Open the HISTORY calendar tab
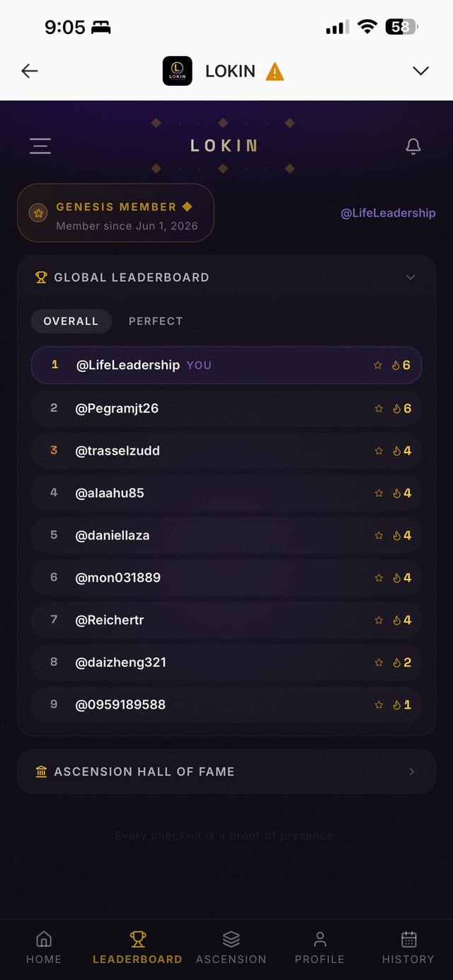This screenshot has height=980, width=453. (408, 948)
